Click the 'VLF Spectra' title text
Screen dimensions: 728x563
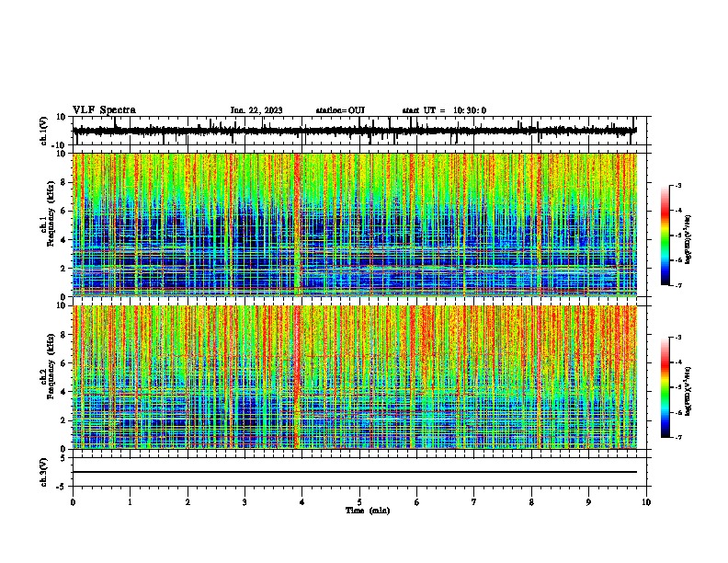[104, 110]
